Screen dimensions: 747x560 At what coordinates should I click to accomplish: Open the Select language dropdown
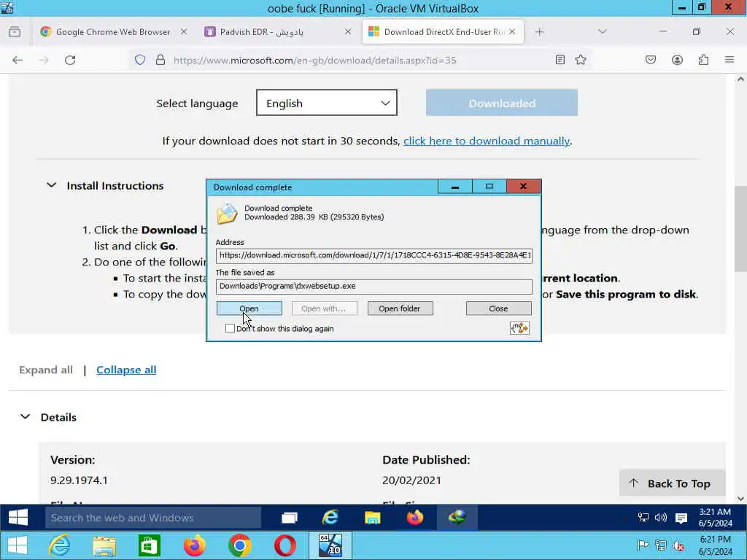326,102
